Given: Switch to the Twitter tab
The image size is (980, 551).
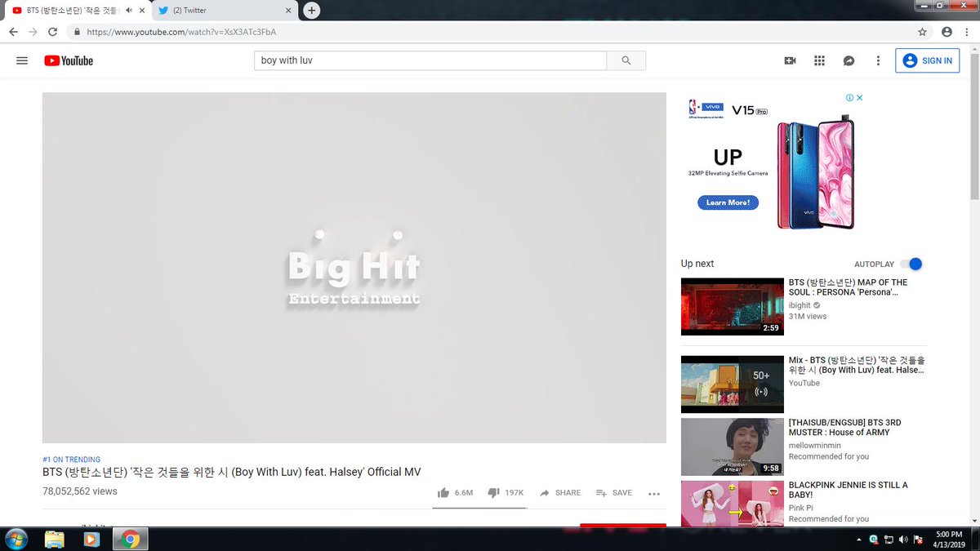Looking at the screenshot, I should [225, 11].
